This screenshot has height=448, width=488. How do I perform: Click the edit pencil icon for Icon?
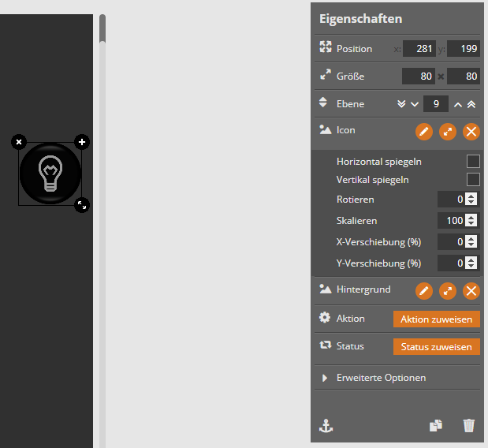[424, 132]
